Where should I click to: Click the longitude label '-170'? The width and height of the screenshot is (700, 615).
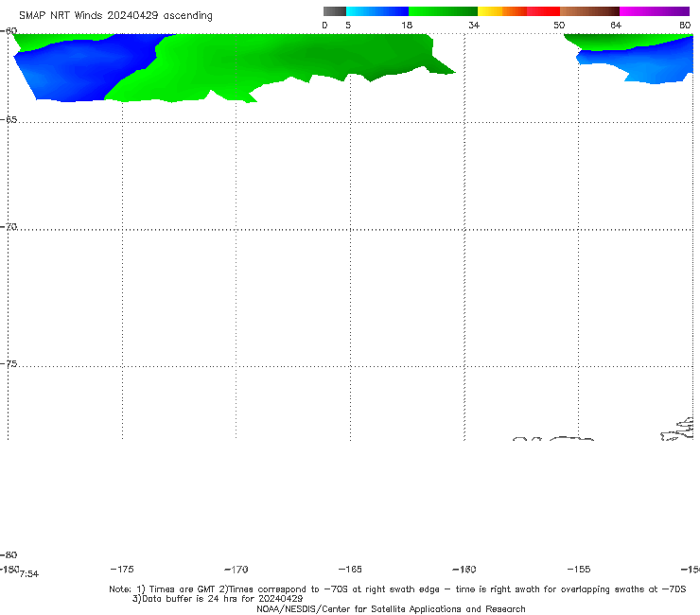point(236,569)
